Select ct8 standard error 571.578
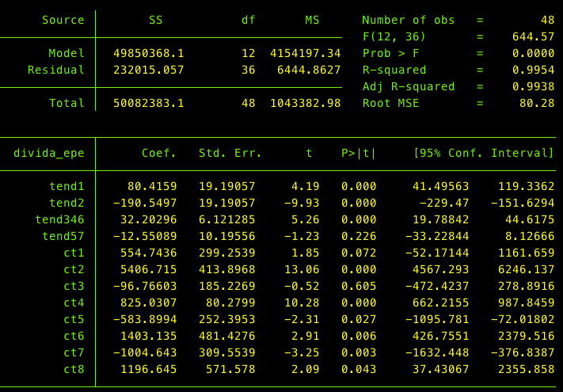Viewport: 563px width, 392px height. click(230, 369)
